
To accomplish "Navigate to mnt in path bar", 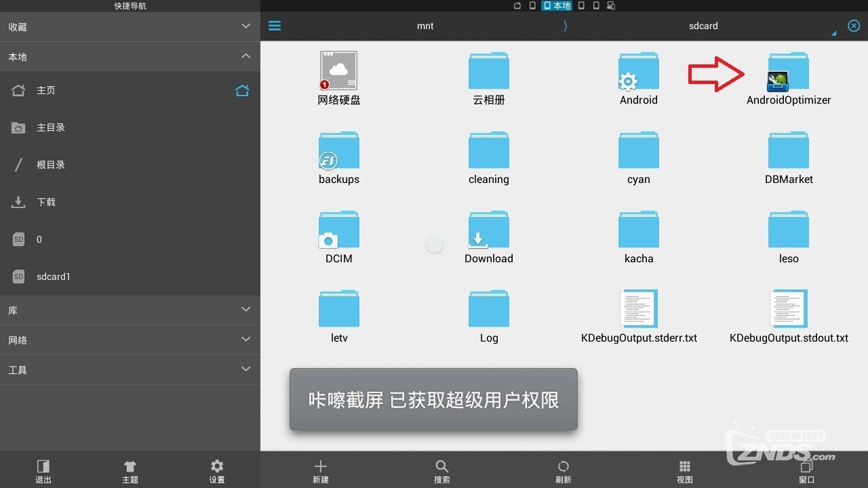I will tap(425, 26).
